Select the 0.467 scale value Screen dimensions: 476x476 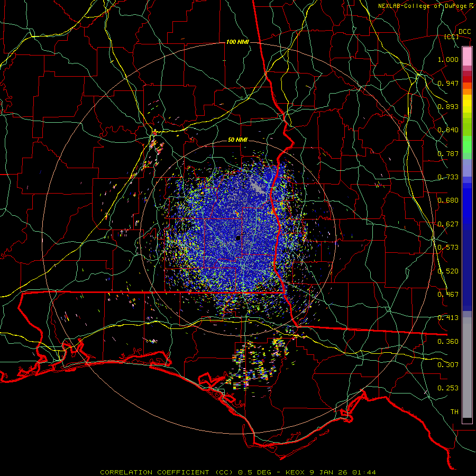[x=448, y=295]
